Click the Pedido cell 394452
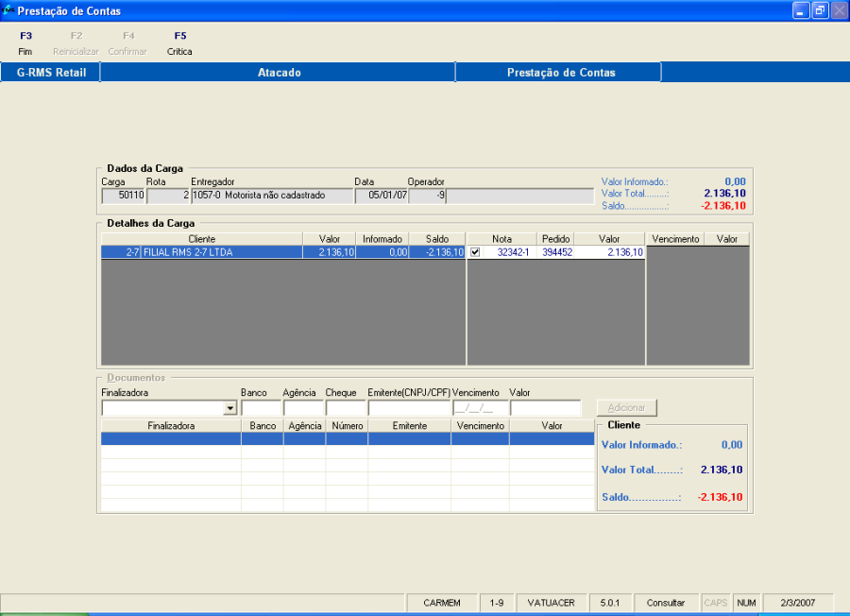The height and width of the screenshot is (616, 850). click(556, 252)
